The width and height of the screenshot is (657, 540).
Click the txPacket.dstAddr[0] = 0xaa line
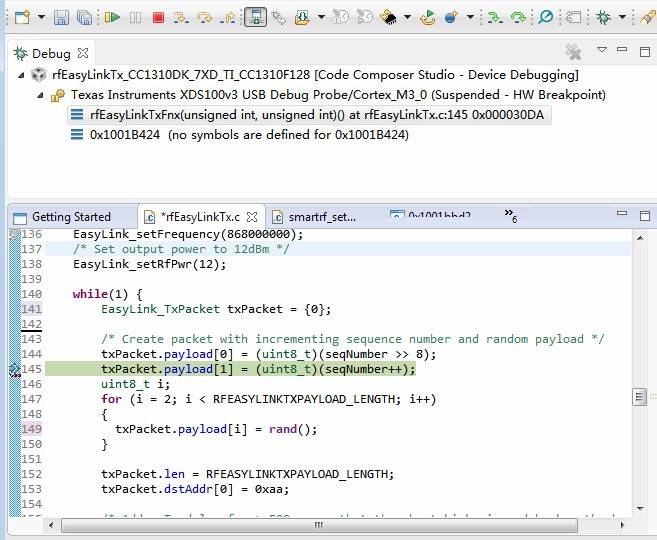[x=195, y=489]
